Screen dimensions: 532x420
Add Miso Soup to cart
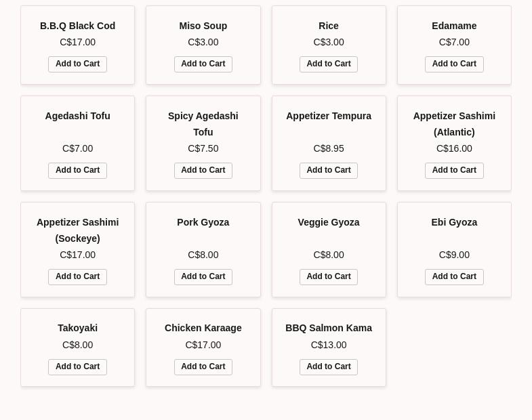pos(203,64)
